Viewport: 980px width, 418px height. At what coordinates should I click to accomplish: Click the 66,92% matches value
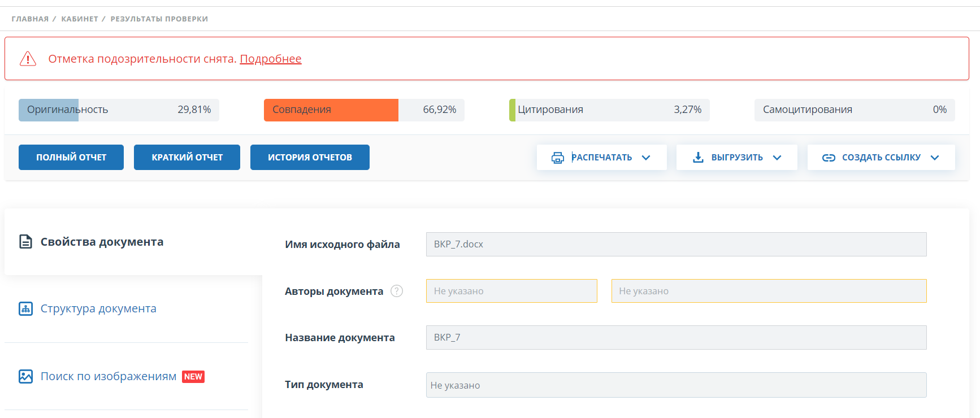440,110
